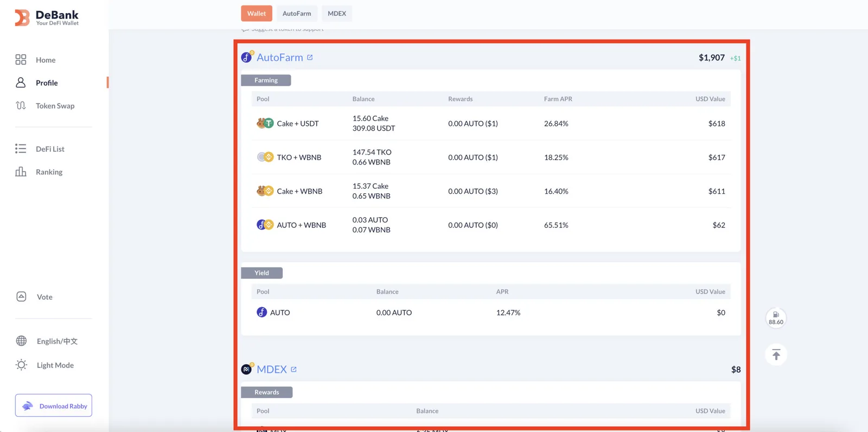Screen dimensions: 868x432
Task: Click the Cake + USDT pair icon
Action: point(265,123)
